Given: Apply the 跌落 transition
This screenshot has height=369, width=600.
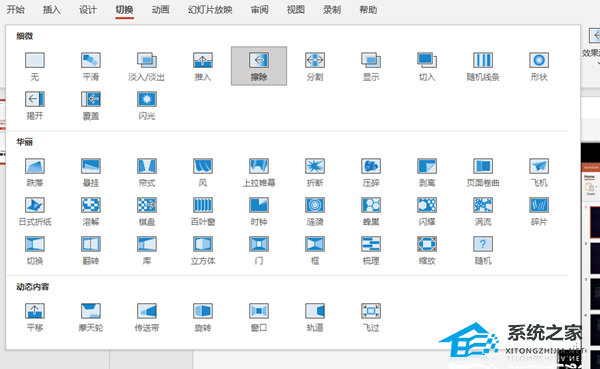Looking at the screenshot, I should pos(35,172).
